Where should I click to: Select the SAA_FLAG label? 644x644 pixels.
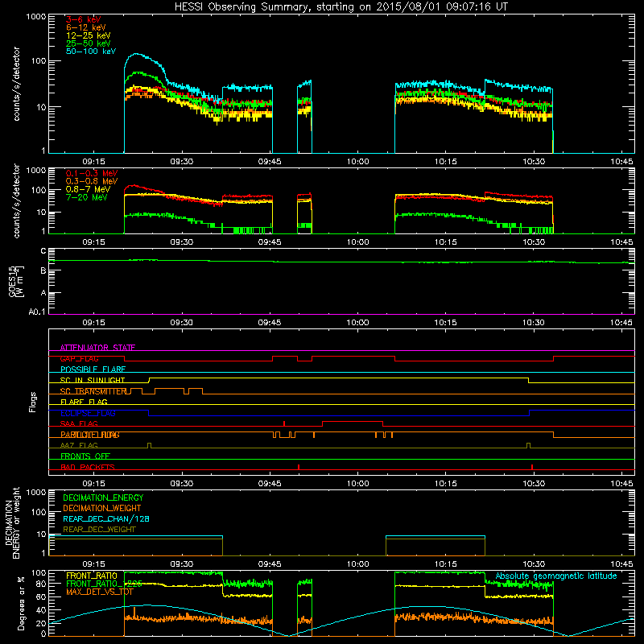click(x=79, y=423)
